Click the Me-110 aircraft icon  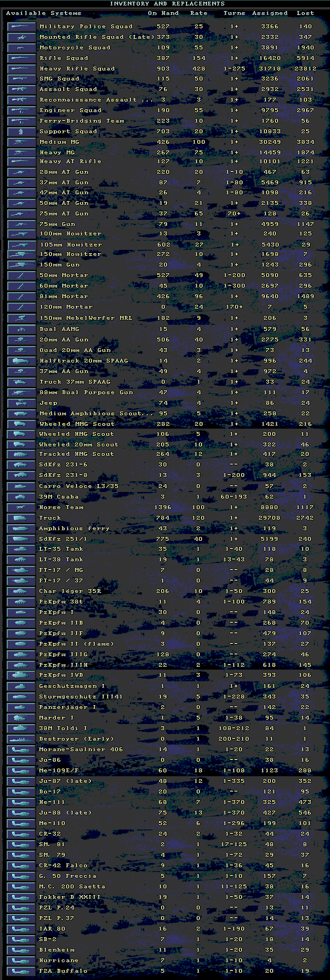22,823
